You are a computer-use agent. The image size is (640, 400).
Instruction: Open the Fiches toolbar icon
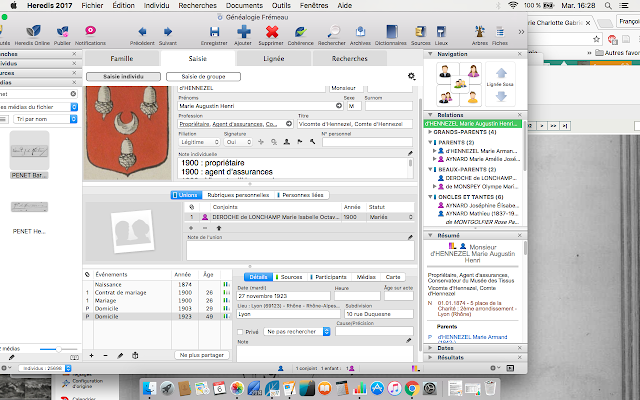(x=500, y=34)
